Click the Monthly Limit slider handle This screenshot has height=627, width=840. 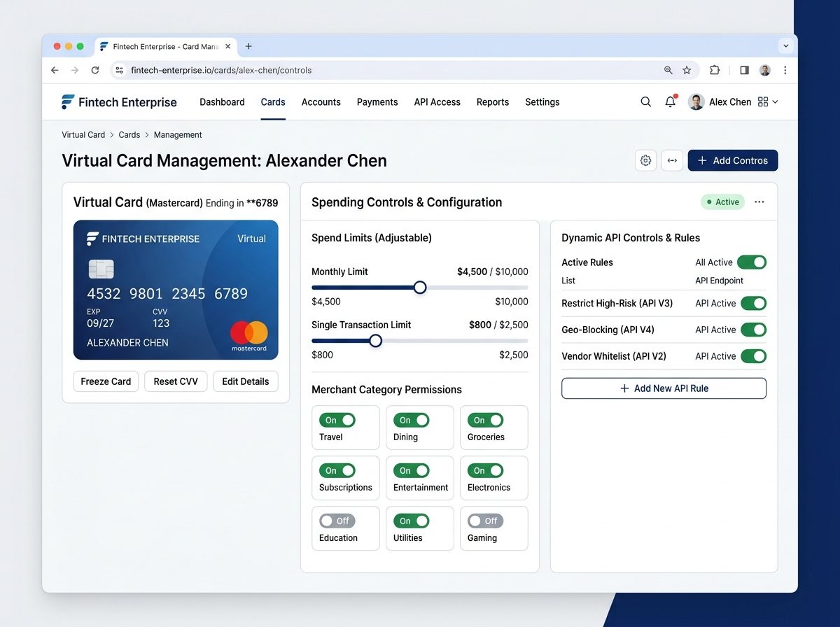(x=420, y=288)
